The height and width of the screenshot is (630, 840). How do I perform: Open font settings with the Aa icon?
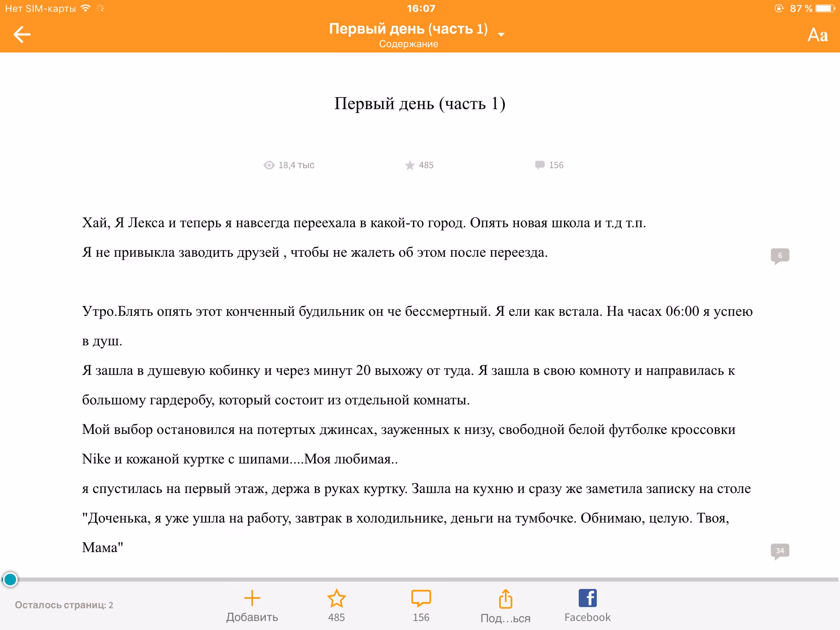[817, 35]
